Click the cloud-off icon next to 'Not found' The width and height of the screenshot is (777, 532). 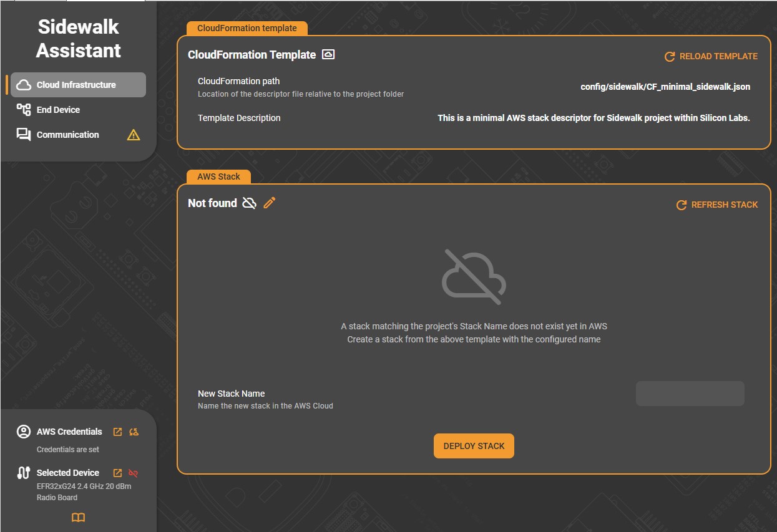point(248,203)
